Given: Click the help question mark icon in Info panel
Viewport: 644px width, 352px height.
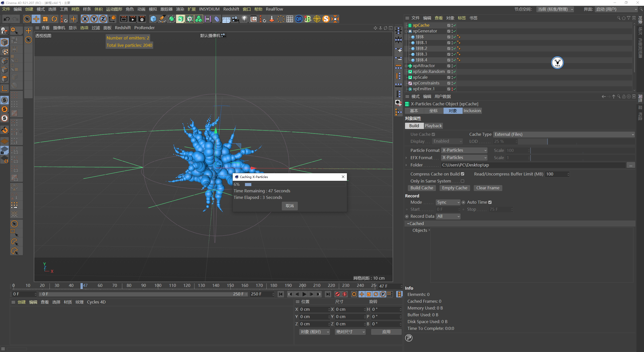Looking at the screenshot, I should [409, 338].
